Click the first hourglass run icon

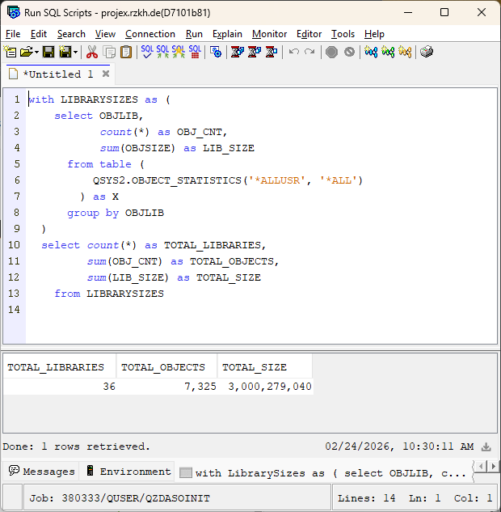pyautogui.click(x=237, y=52)
